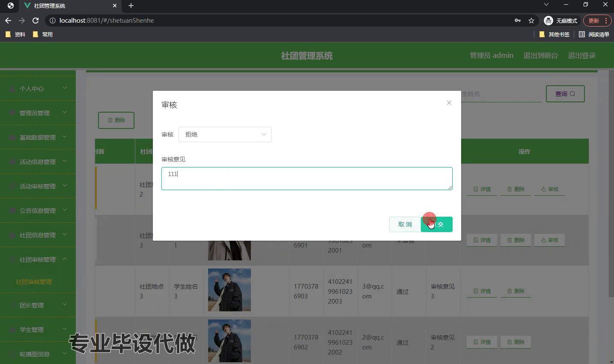Open the 资料 bookmarks folder

point(15,34)
